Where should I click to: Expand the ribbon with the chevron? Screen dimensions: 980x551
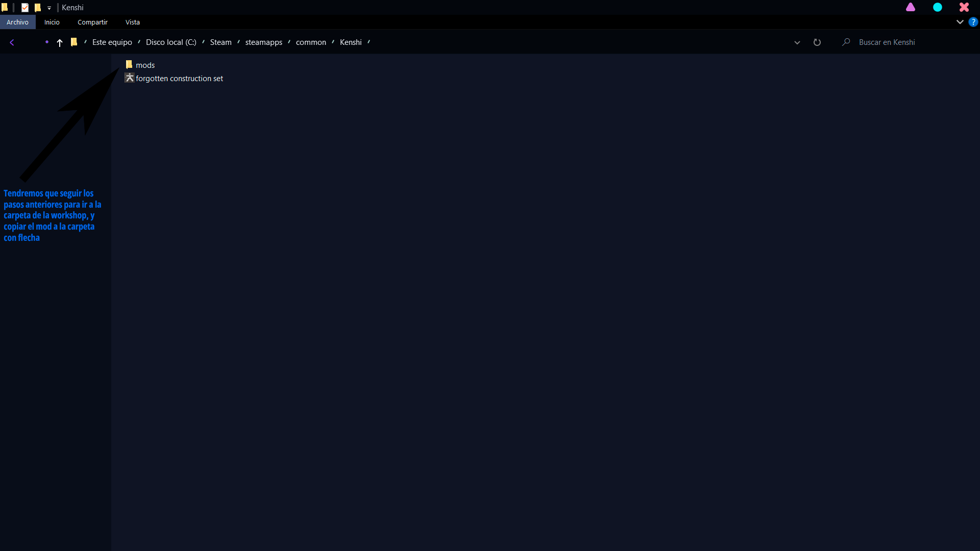point(960,22)
